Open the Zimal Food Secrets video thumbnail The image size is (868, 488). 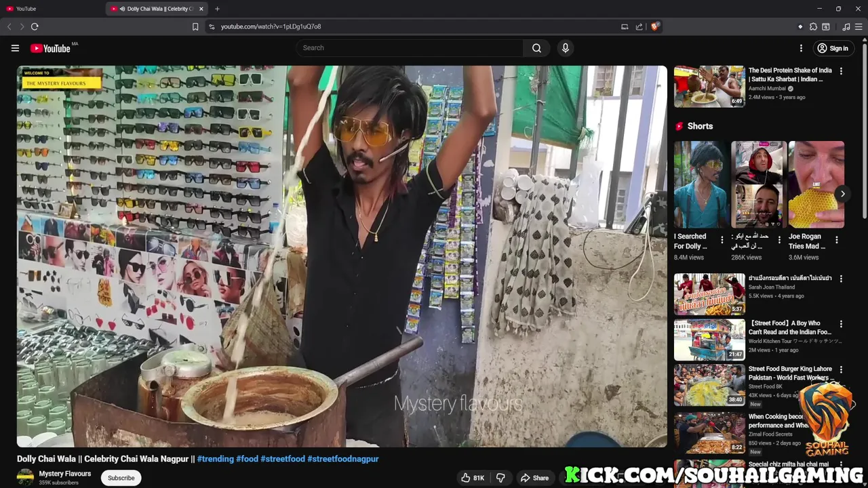point(709,432)
